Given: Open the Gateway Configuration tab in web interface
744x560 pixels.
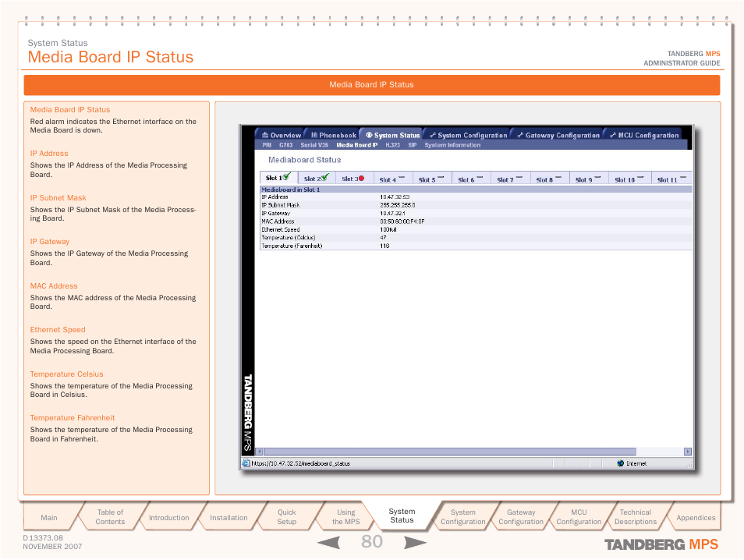Looking at the screenshot, I should click(x=558, y=135).
